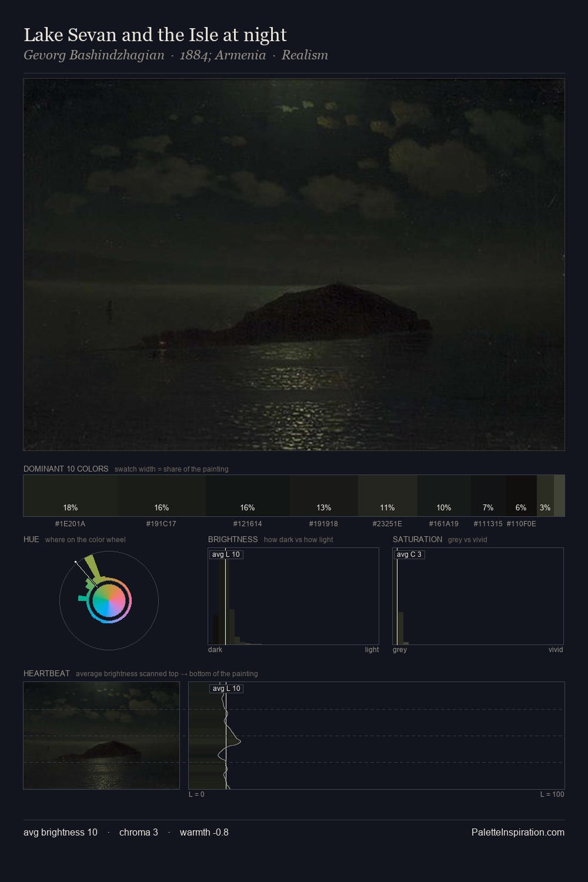
Task: Click the hue color wheel center
Action: coord(109,600)
